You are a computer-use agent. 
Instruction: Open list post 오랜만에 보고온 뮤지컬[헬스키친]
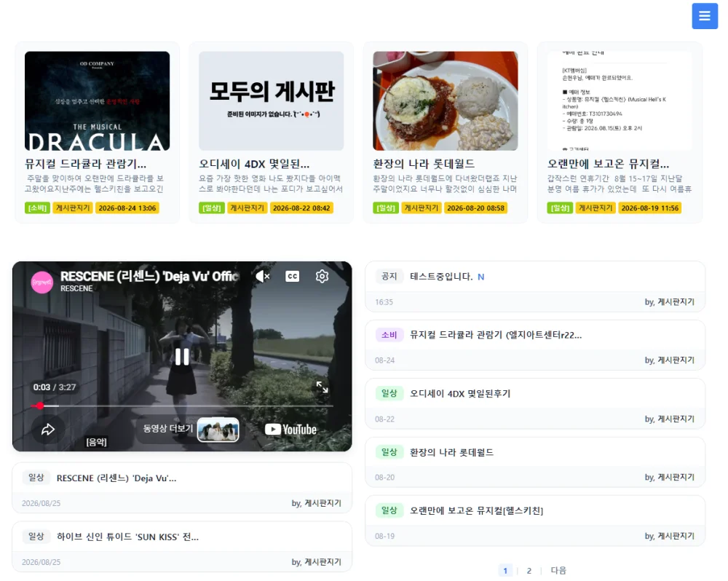tap(476, 511)
